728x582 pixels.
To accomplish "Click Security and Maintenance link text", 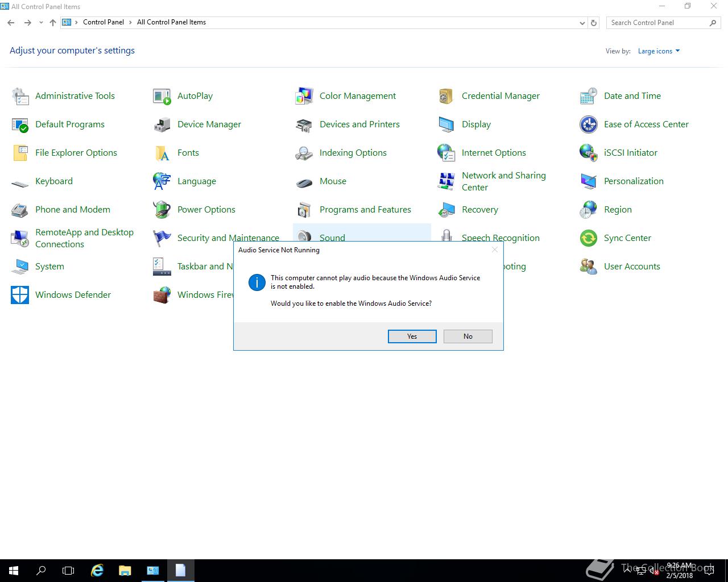I will 228,238.
